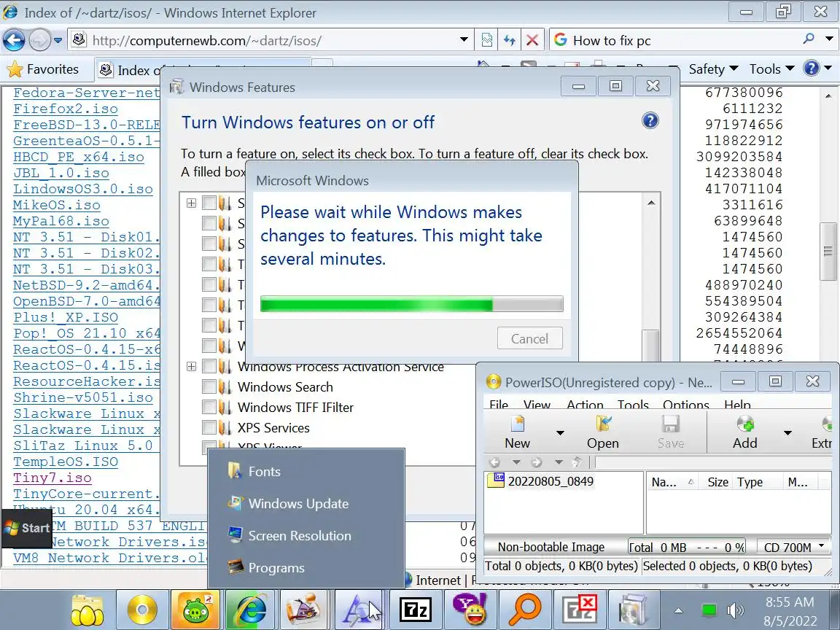Viewport: 840px width, 630px height.
Task: Toggle the Windows Search checkbox
Action: tap(209, 386)
